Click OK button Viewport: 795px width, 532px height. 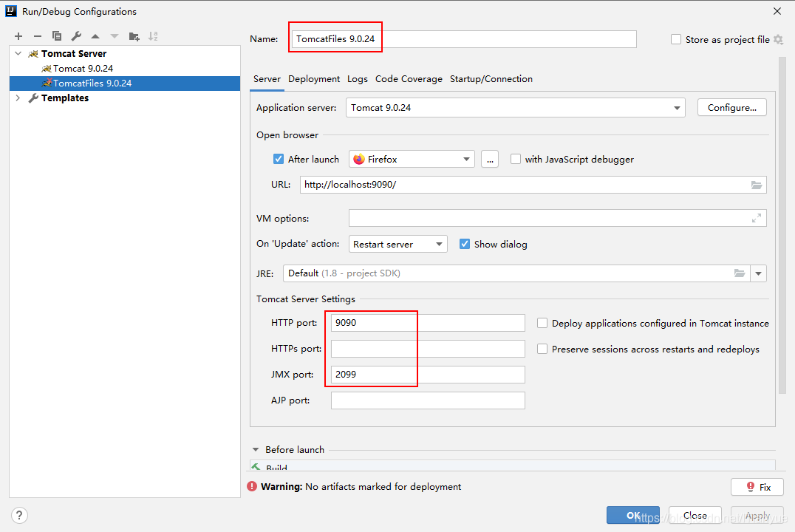coord(633,515)
